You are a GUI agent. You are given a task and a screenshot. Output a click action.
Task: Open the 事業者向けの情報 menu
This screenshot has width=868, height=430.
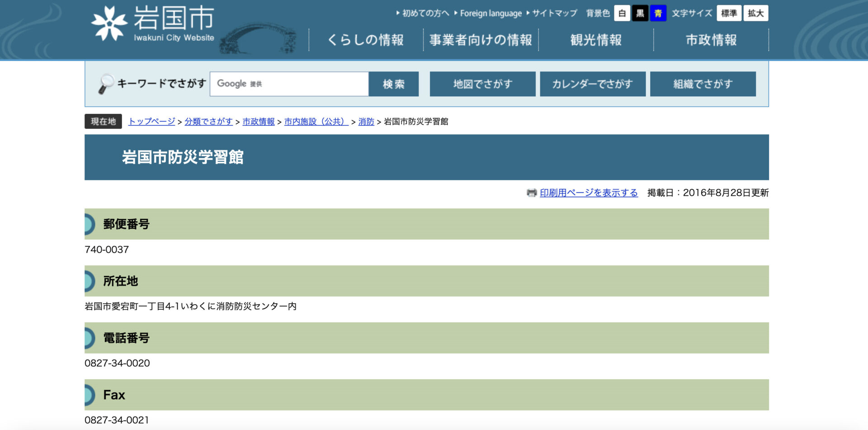[481, 40]
